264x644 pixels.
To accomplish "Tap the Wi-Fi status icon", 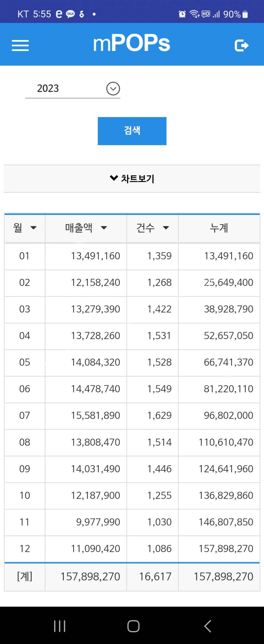I will tap(194, 14).
